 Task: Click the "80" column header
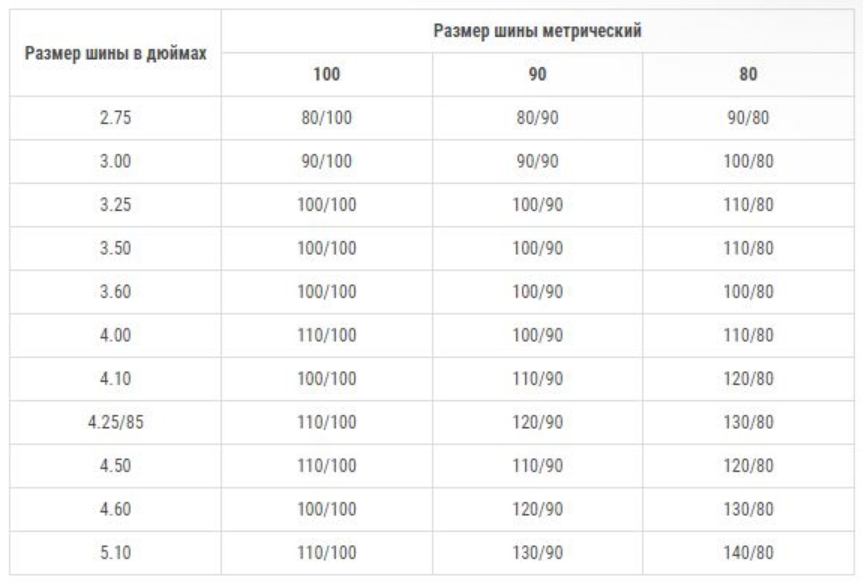click(x=747, y=74)
